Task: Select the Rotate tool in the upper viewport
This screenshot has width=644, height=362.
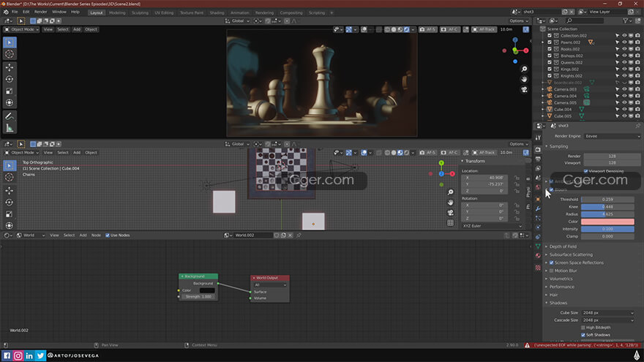Action: 10,79
